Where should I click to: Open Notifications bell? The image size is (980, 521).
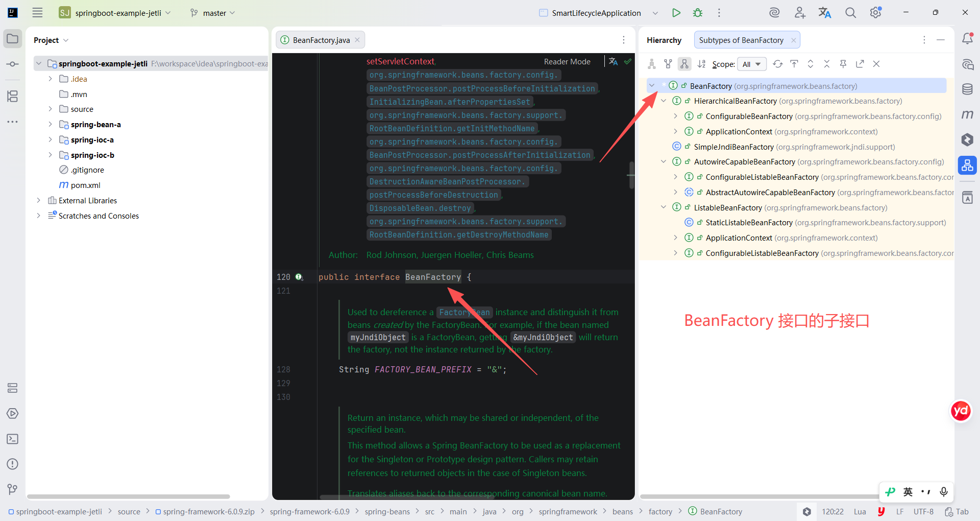[x=967, y=39]
